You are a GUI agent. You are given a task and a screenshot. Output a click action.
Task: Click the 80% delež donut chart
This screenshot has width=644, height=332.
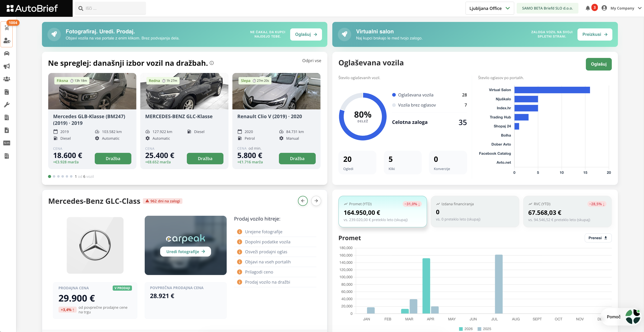(362, 116)
